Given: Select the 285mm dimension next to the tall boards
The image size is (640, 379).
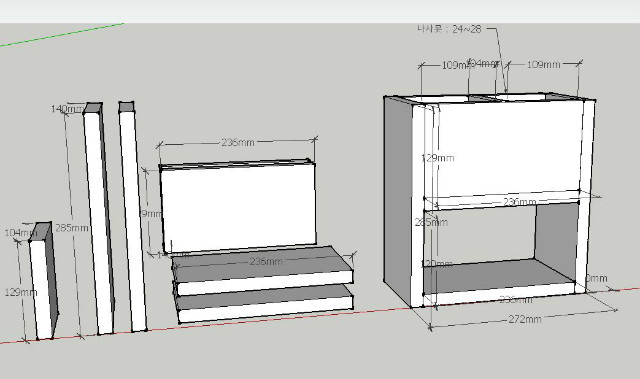Looking at the screenshot, I should [x=71, y=228].
